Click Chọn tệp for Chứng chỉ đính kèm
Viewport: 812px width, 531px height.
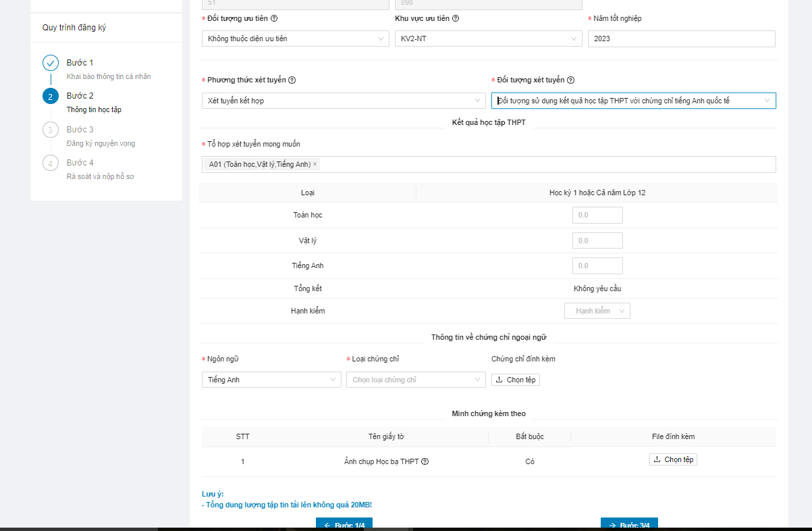click(516, 380)
